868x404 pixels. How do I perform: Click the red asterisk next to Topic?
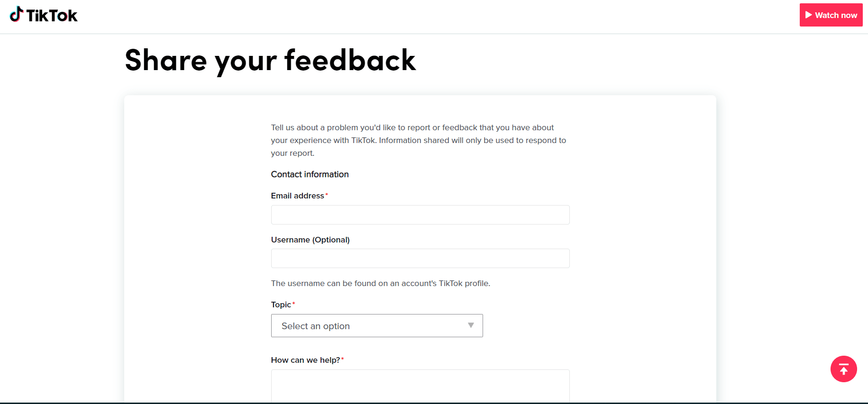294,304
